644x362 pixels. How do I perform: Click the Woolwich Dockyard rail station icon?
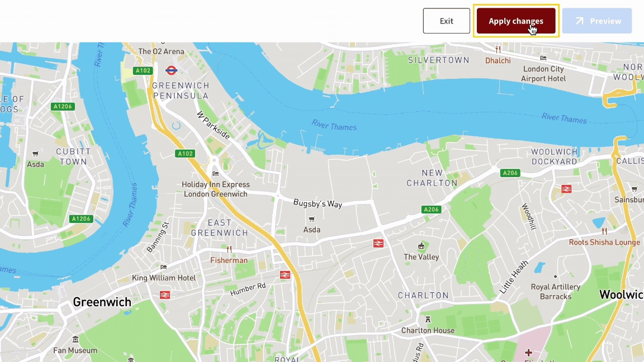click(x=566, y=189)
